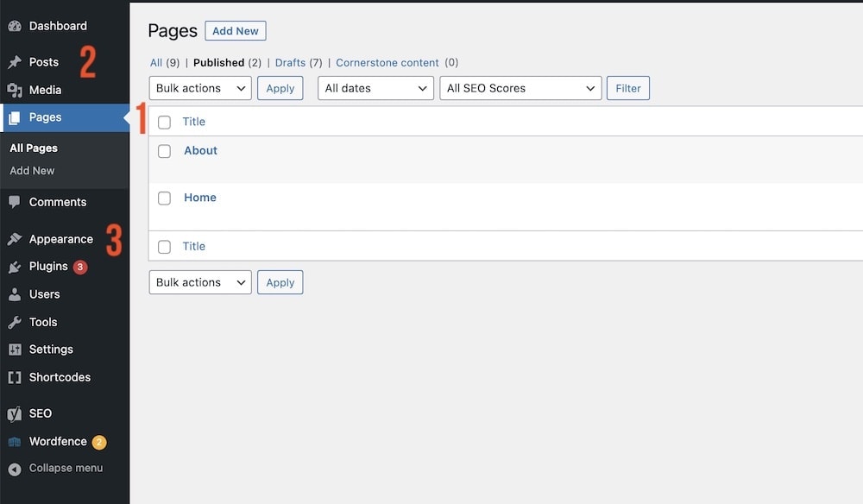Viewport: 863px width, 504px height.
Task: Click the Wordfence notification badge
Action: [x=99, y=442]
